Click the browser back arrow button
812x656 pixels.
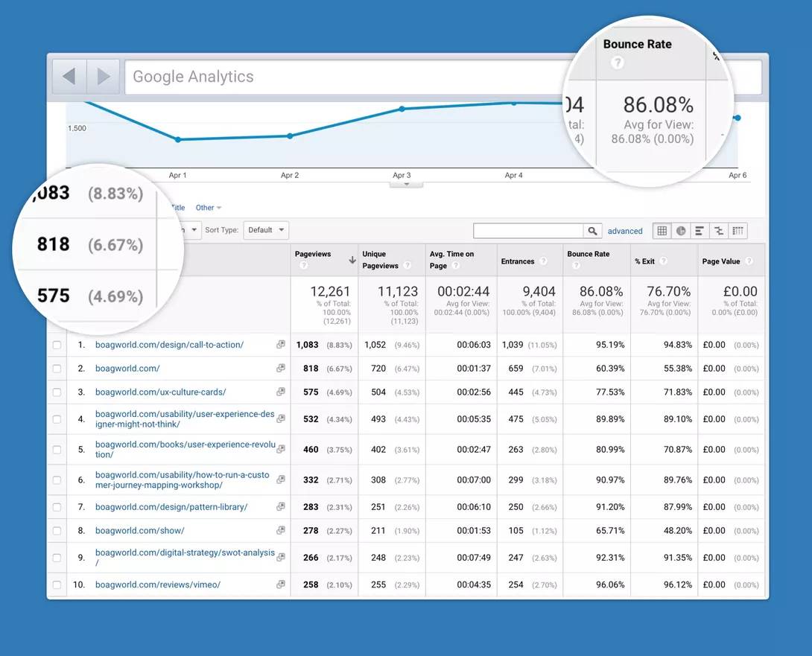(x=69, y=77)
